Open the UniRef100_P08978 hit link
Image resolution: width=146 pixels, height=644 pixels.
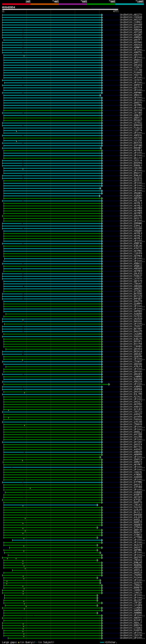tap(131, 631)
